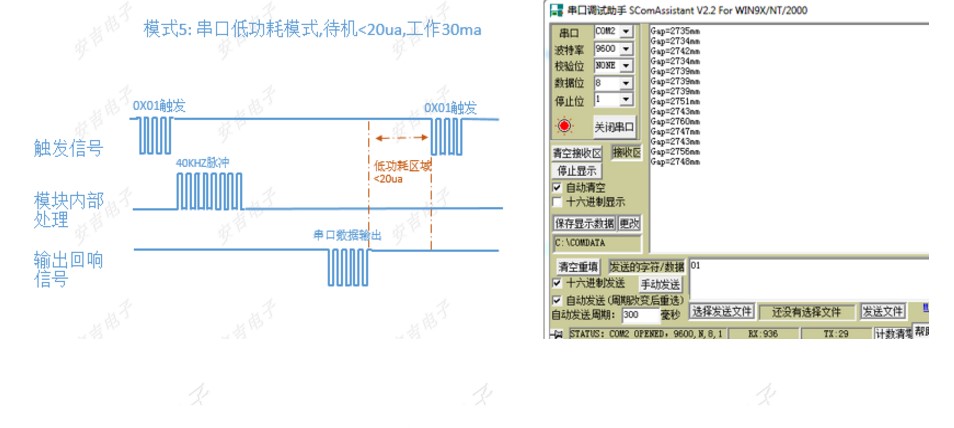Open the 串口 COM2 port dropdown
The image size is (954, 428).
pyautogui.click(x=626, y=31)
